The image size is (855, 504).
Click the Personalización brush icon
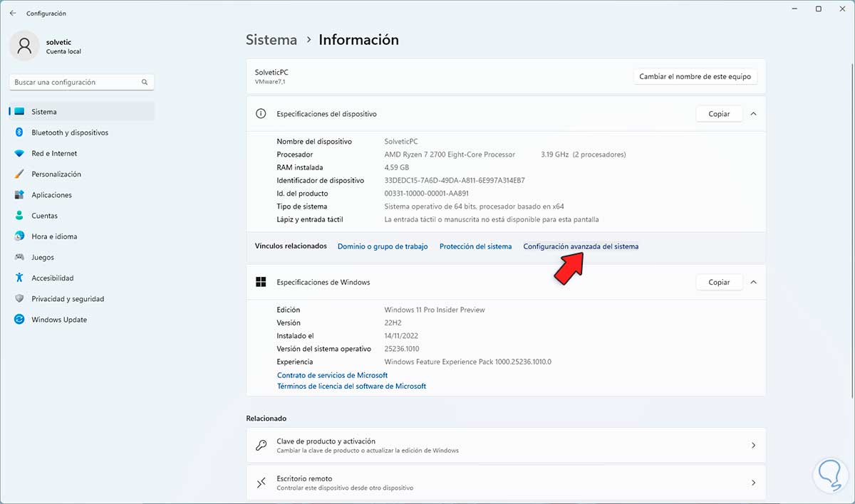pos(19,174)
